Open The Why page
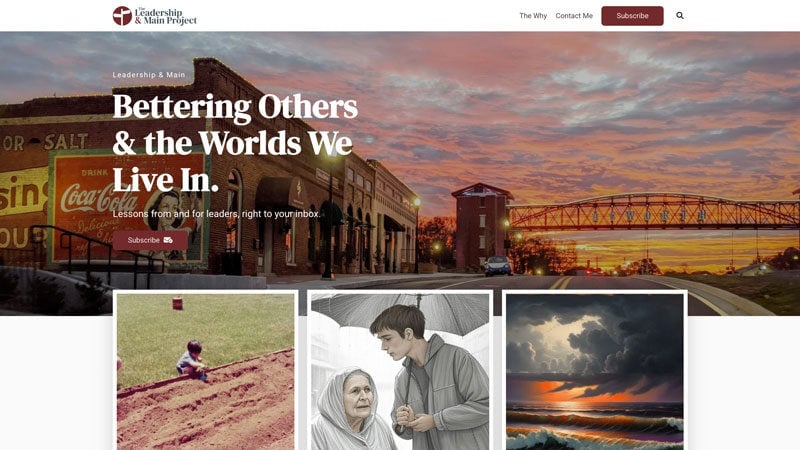 click(x=533, y=16)
